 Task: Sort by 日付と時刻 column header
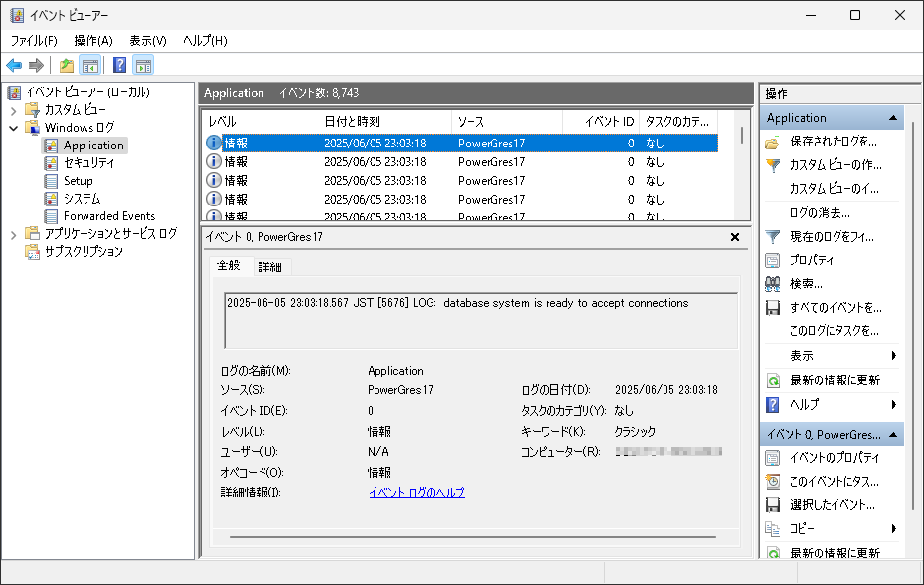click(x=384, y=121)
